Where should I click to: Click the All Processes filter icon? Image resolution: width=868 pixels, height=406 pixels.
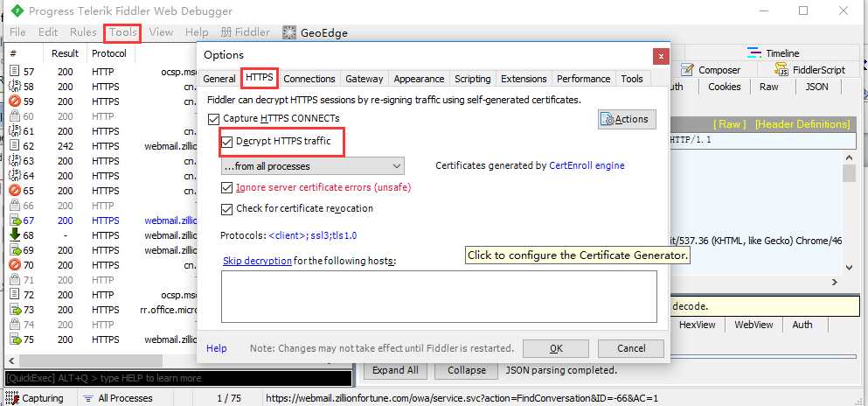click(x=87, y=398)
